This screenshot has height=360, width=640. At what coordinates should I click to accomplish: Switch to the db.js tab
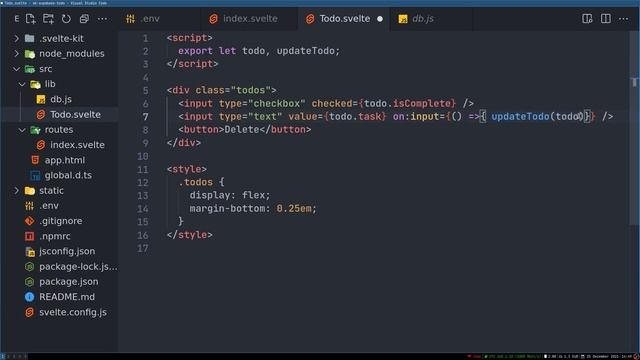(x=431, y=19)
